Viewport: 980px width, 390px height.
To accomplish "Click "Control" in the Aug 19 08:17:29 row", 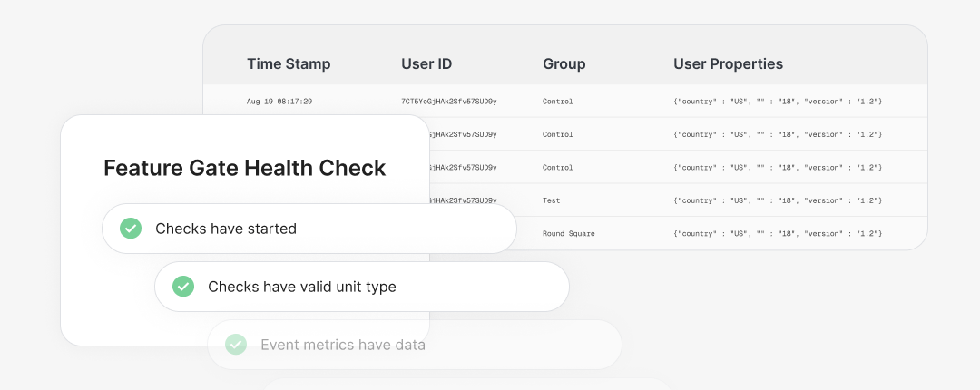I will (x=557, y=102).
